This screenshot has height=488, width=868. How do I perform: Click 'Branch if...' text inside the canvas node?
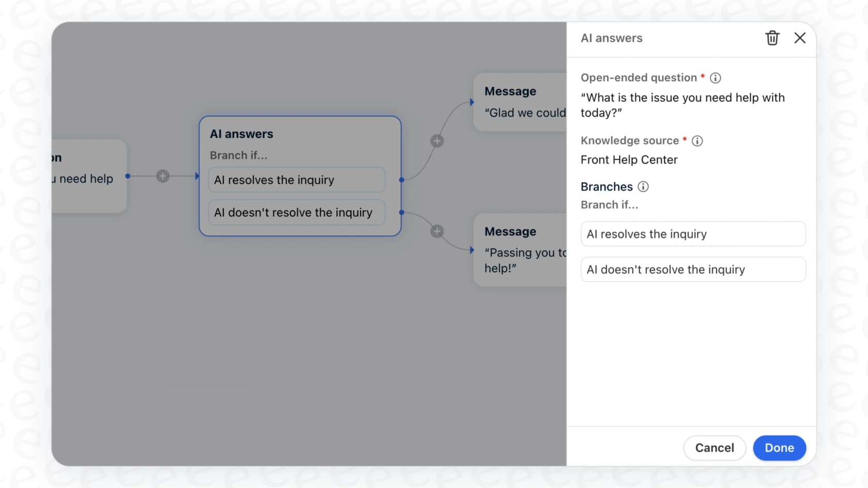[239, 155]
